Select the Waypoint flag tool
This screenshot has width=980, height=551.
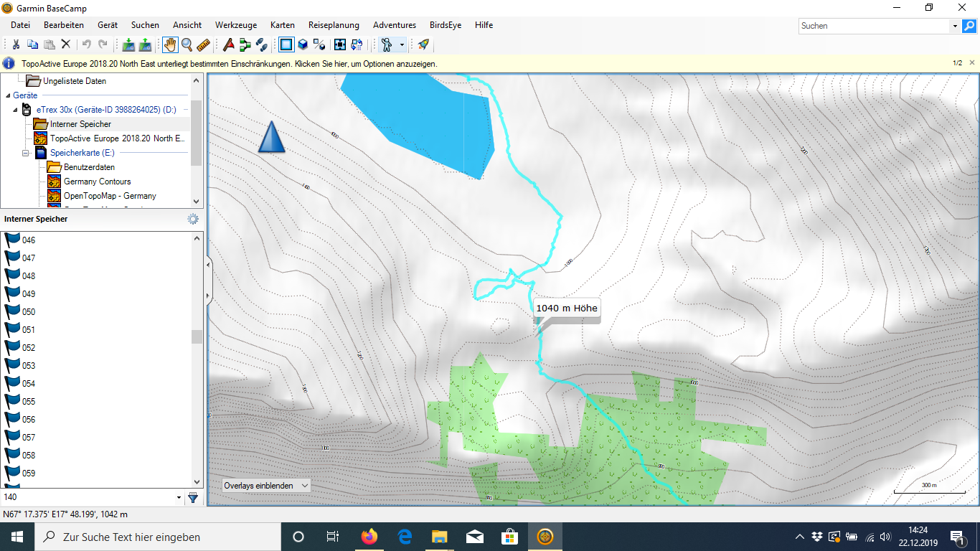[229, 44]
